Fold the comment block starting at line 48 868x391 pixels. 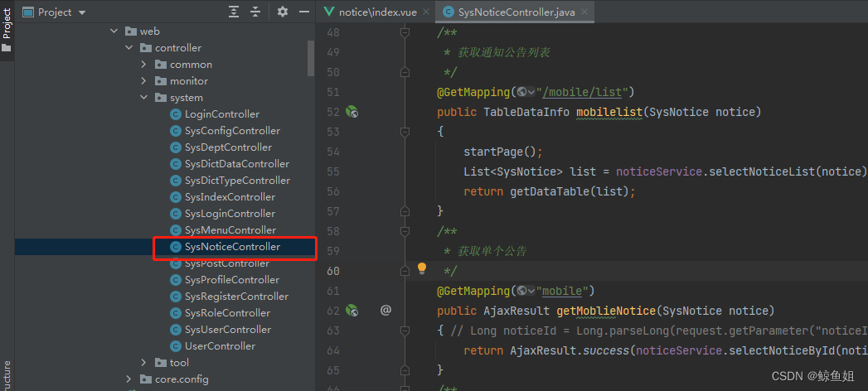tap(405, 32)
